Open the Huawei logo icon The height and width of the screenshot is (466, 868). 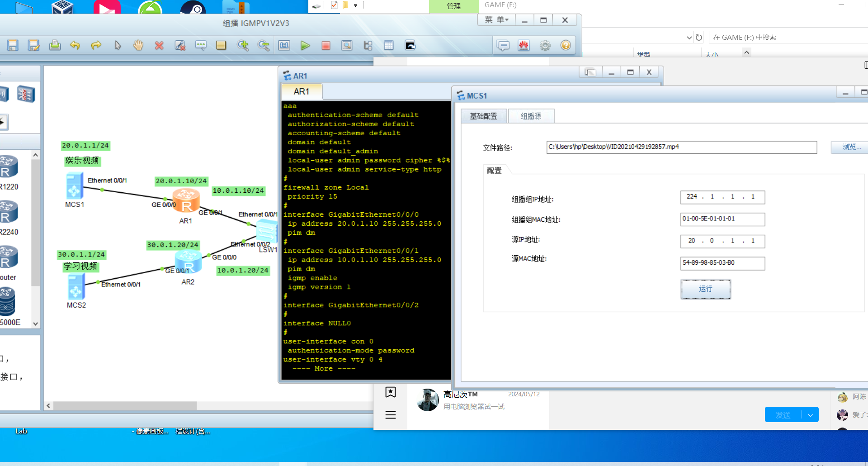tap(524, 45)
